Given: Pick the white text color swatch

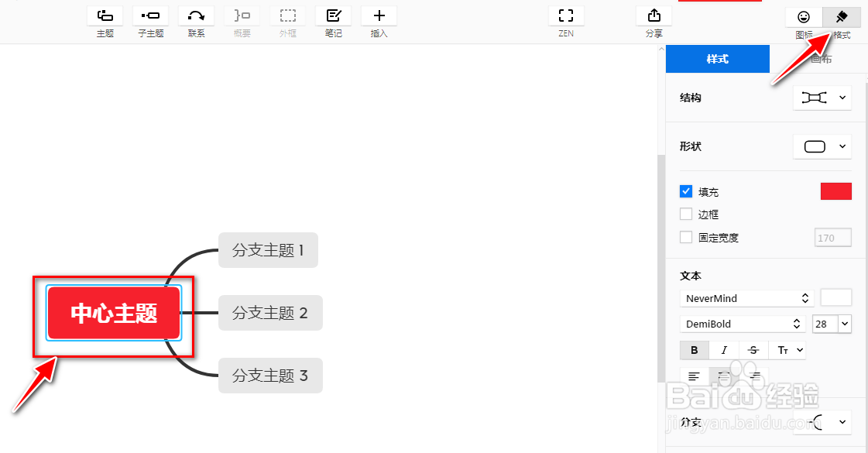Looking at the screenshot, I should pyautogui.click(x=836, y=297).
